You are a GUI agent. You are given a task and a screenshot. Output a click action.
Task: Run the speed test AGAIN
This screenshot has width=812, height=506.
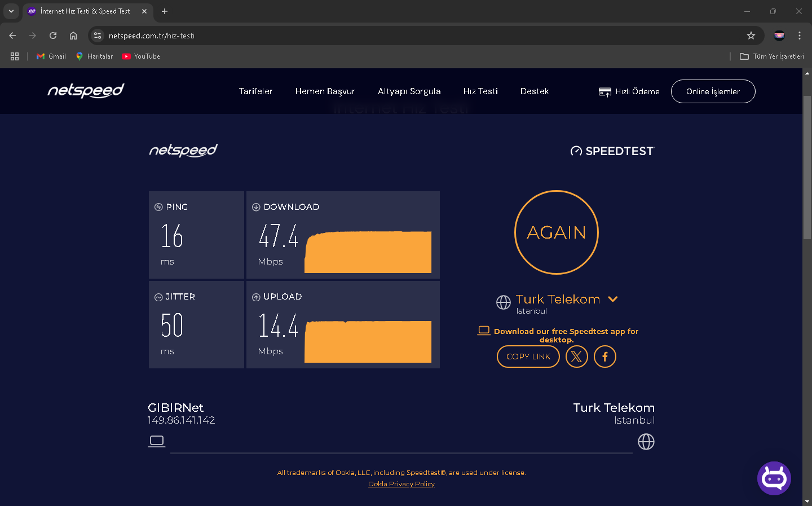coord(557,232)
